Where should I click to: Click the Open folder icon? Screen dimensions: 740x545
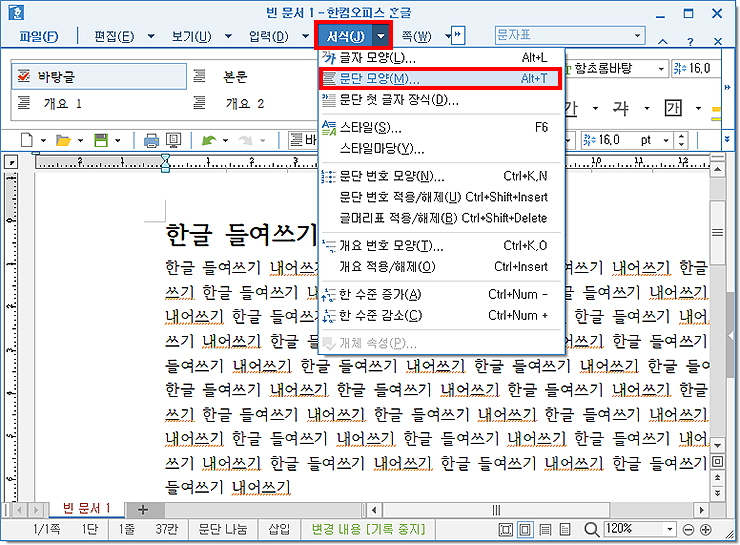click(x=63, y=140)
